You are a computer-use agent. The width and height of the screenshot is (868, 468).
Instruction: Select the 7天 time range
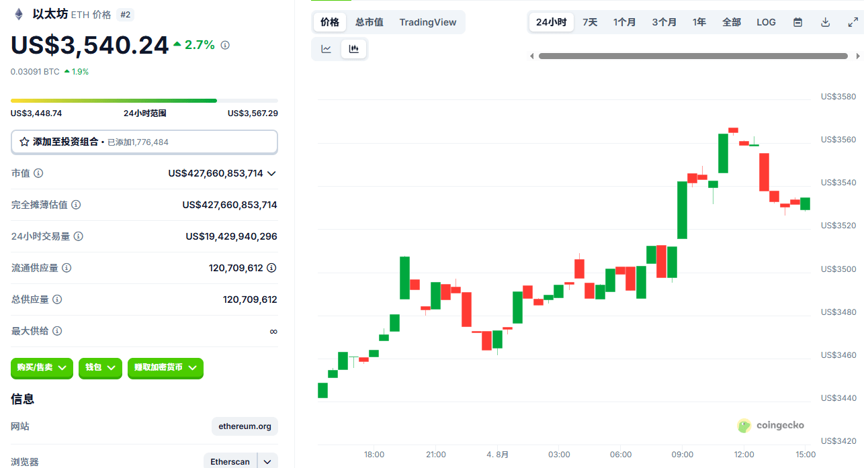click(590, 22)
